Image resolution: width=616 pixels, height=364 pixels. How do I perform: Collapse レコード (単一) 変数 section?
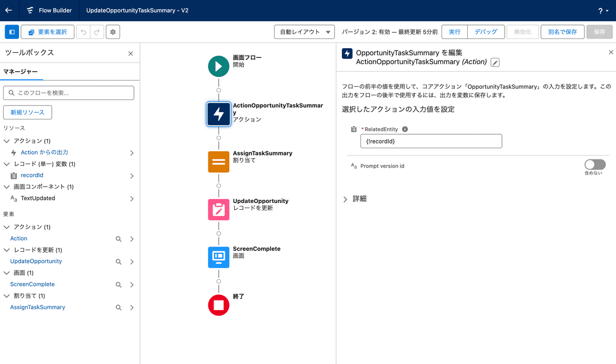tap(7, 164)
